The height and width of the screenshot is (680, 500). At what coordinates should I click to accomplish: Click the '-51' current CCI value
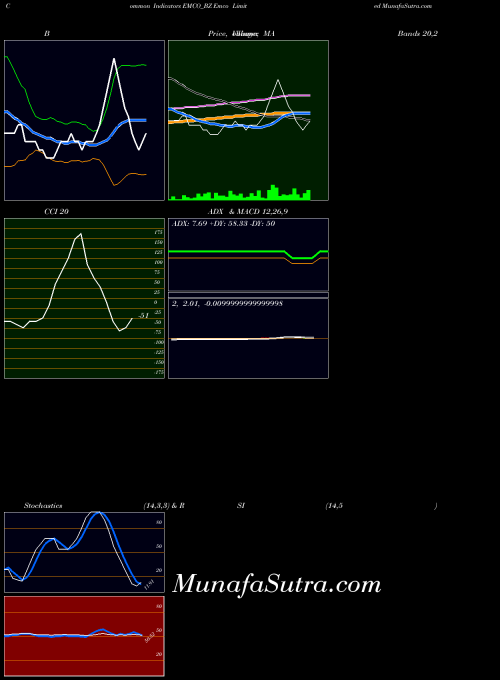click(144, 315)
